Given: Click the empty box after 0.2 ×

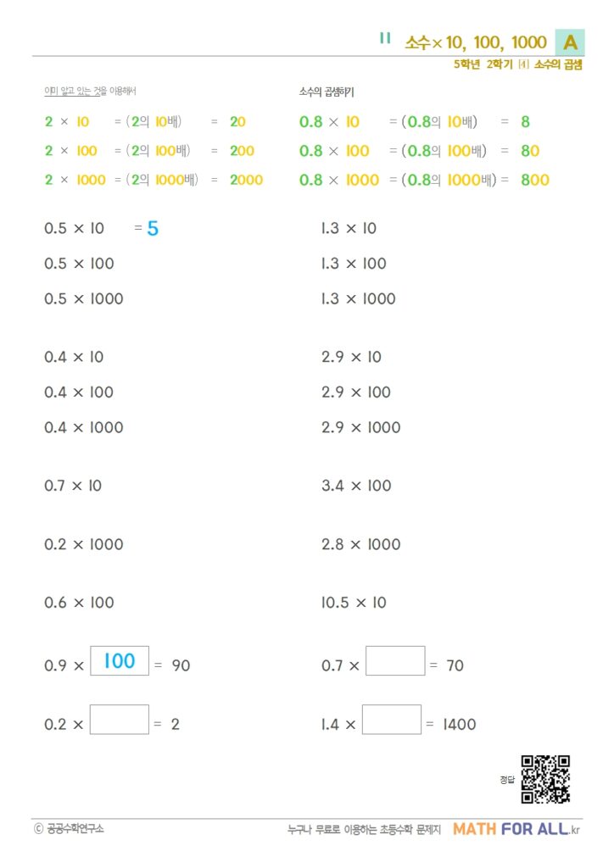Looking at the screenshot, I should pyautogui.click(x=119, y=720).
